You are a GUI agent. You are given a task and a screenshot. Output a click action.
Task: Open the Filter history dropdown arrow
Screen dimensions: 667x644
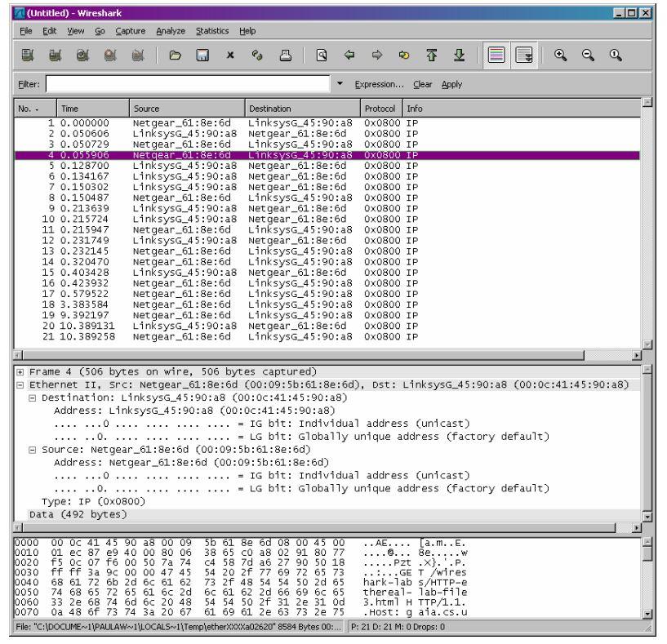click(340, 84)
